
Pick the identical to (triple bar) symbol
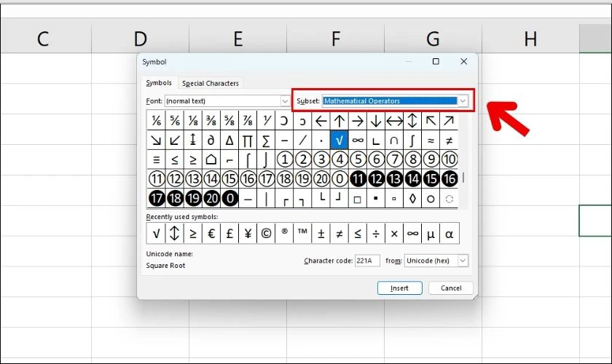click(x=156, y=159)
